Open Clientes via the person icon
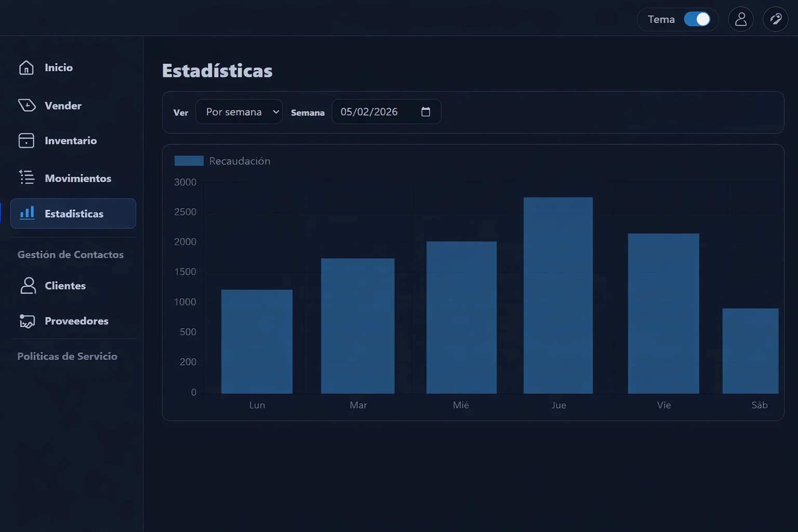The width and height of the screenshot is (798, 532). pyautogui.click(x=28, y=285)
